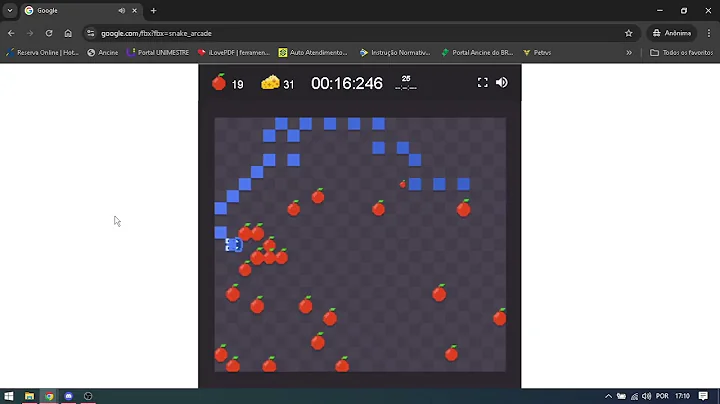Reload the current page
The image size is (720, 404).
coord(49,33)
